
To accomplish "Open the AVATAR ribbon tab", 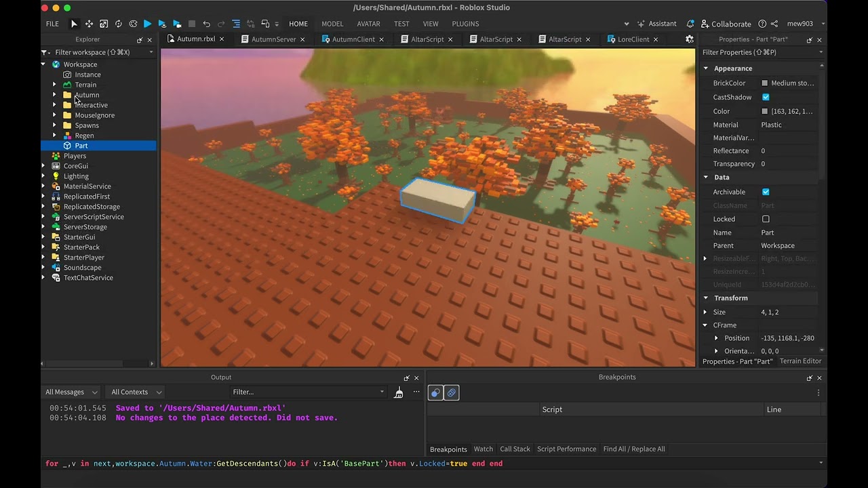I will coord(368,24).
